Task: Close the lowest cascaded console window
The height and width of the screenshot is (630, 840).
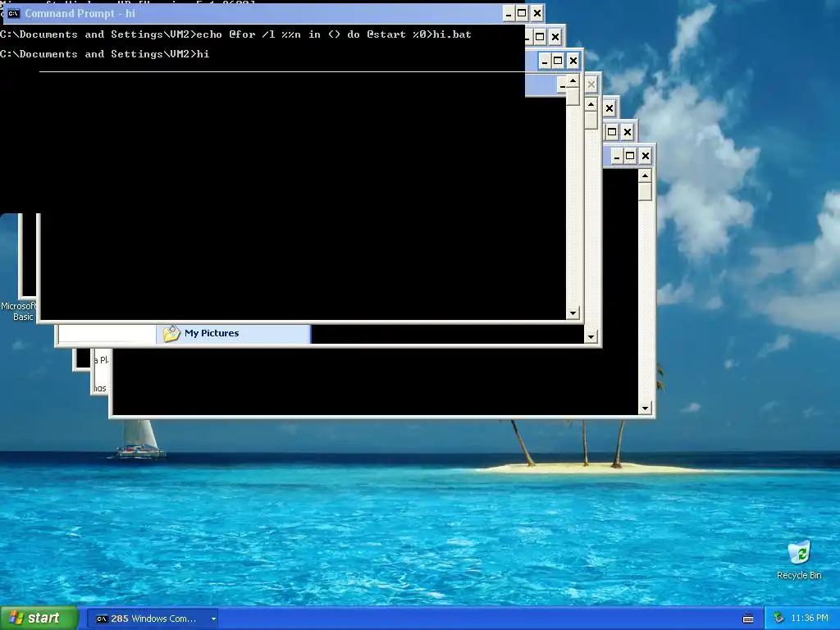Action: 645,157
